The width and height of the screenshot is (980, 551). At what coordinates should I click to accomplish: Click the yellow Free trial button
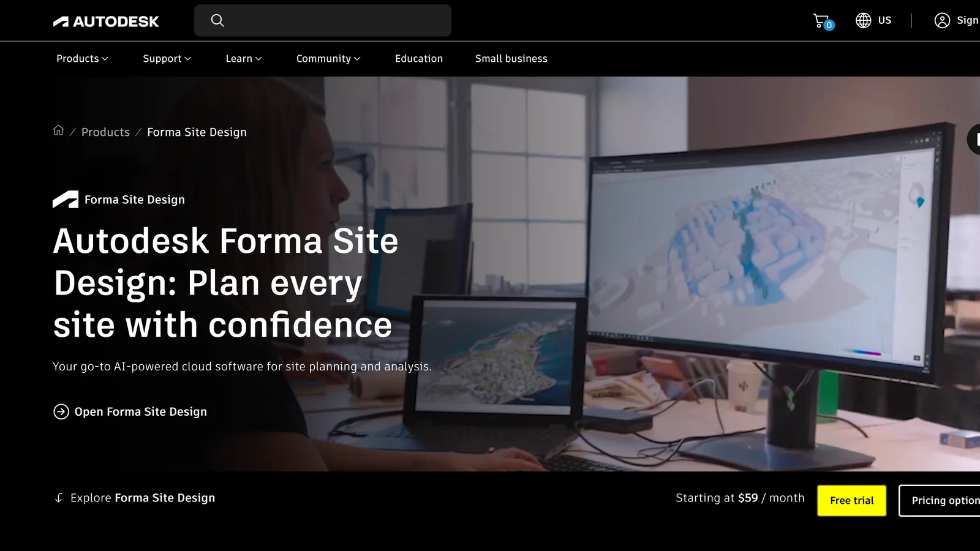click(851, 501)
